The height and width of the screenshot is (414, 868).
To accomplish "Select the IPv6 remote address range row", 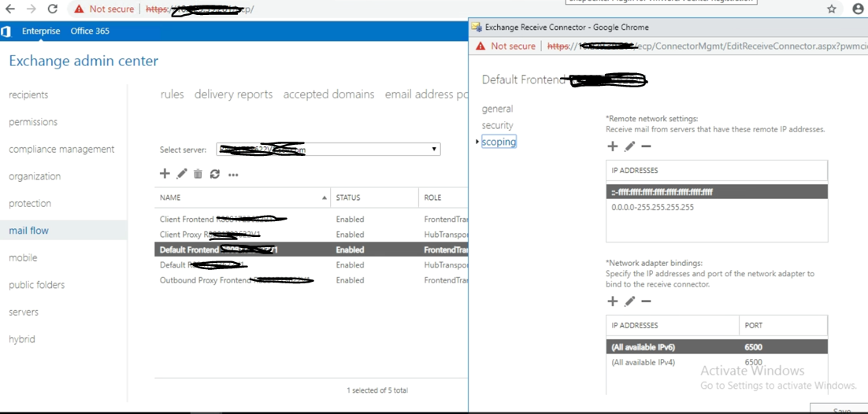I will (x=717, y=192).
